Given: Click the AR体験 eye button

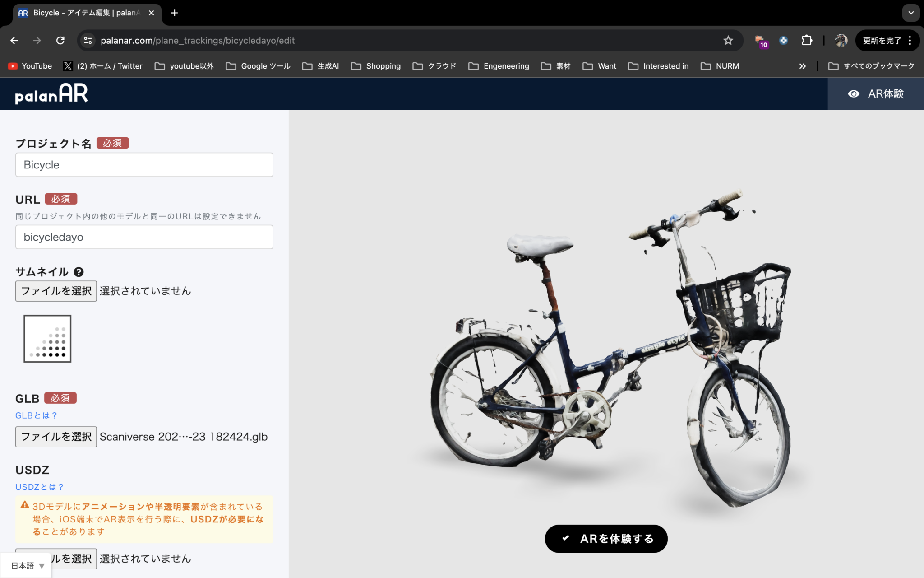Looking at the screenshot, I should [876, 94].
